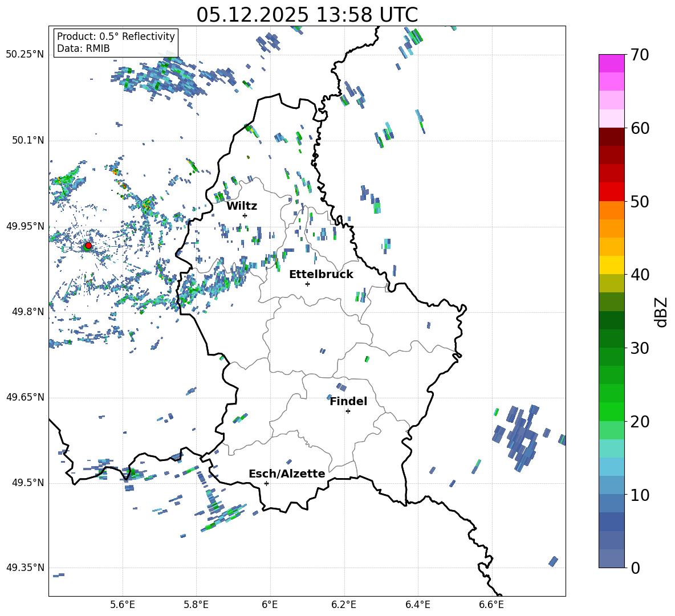Click the 5.6°E longitude label
This screenshot has height=616, width=675.
123,605
